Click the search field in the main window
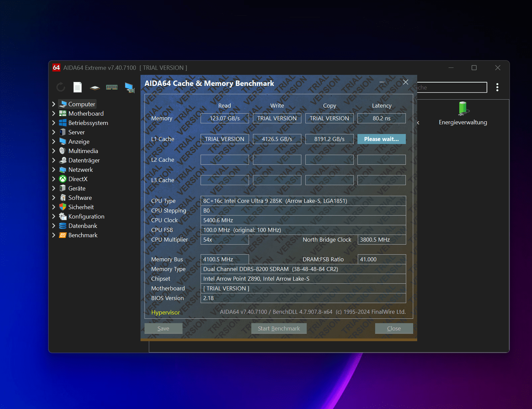Image resolution: width=532 pixels, height=409 pixels. 452,87
